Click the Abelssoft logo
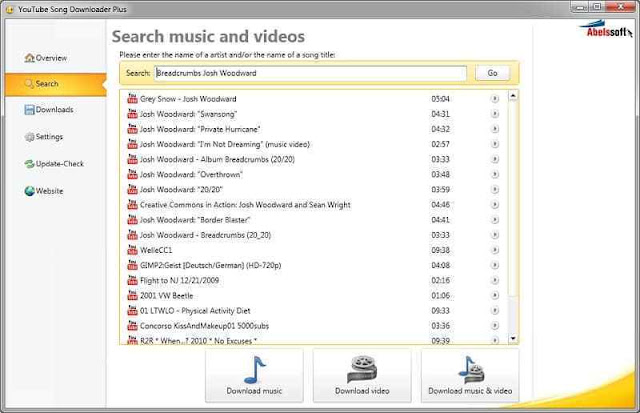 click(x=606, y=29)
